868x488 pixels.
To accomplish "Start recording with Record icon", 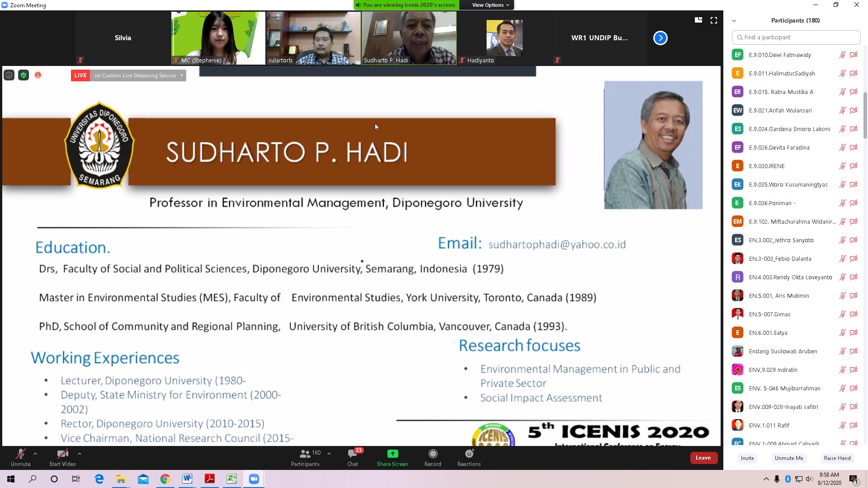I will pyautogui.click(x=433, y=454).
